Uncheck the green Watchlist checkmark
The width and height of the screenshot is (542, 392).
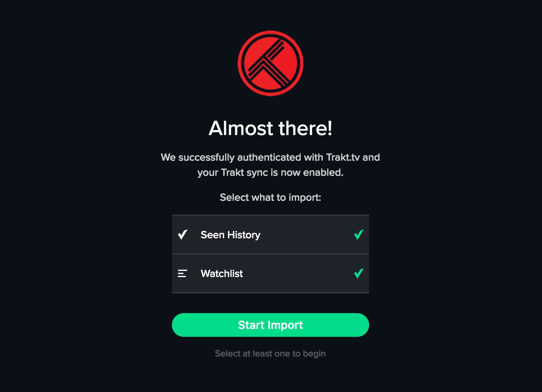pyautogui.click(x=359, y=273)
